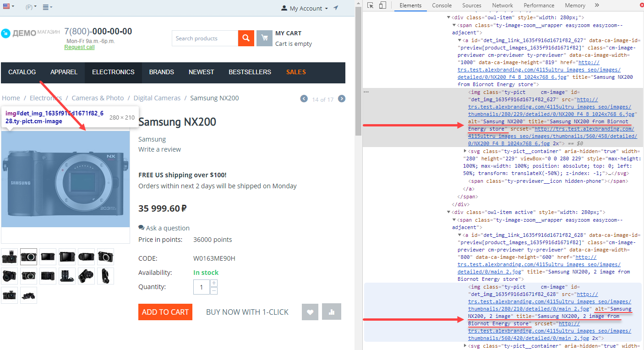Increase quantity with the plus stepper
The width and height of the screenshot is (644, 350).
214,284
